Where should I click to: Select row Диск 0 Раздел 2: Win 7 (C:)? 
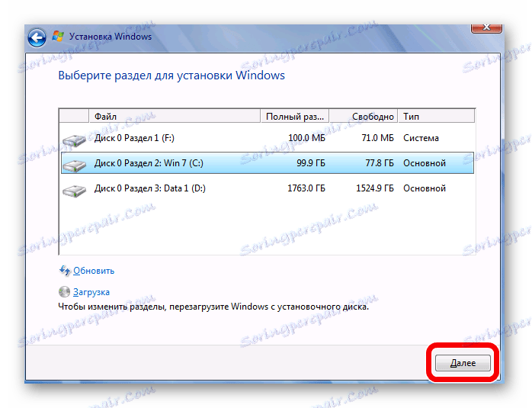(x=268, y=163)
